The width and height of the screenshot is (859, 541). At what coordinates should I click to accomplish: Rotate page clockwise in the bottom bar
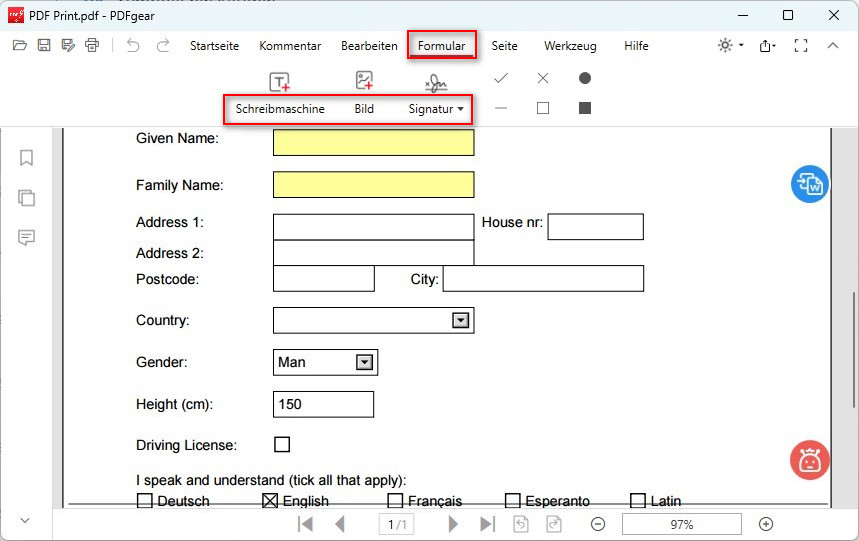[554, 524]
